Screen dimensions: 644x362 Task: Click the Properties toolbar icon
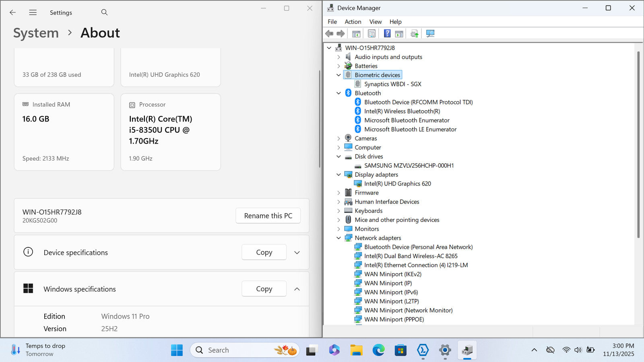372,33
